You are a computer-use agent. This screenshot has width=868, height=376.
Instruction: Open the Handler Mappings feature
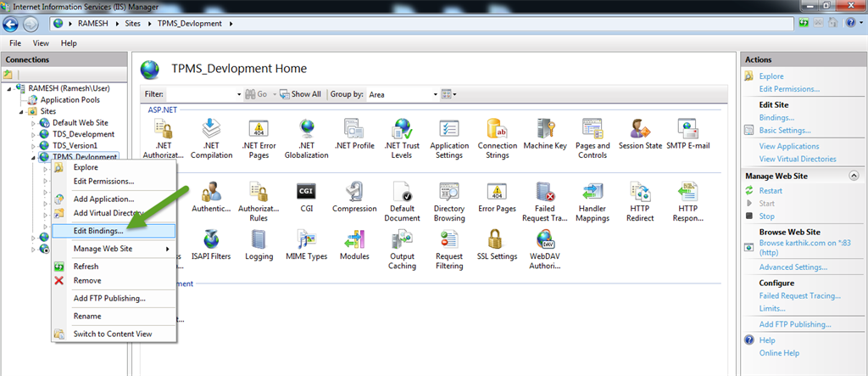click(593, 202)
